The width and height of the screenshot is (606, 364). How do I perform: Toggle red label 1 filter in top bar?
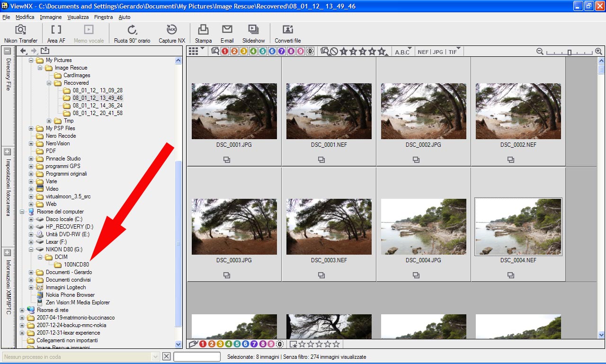[x=224, y=52]
